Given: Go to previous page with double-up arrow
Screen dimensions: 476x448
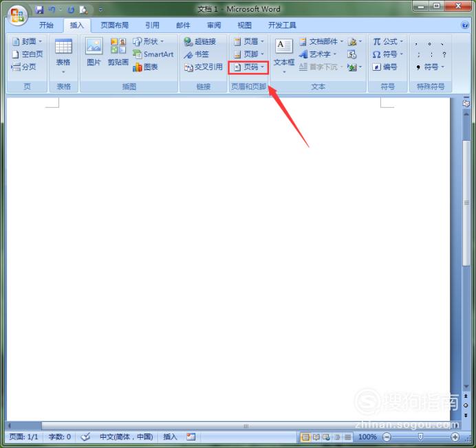Looking at the screenshot, I should [x=466, y=396].
